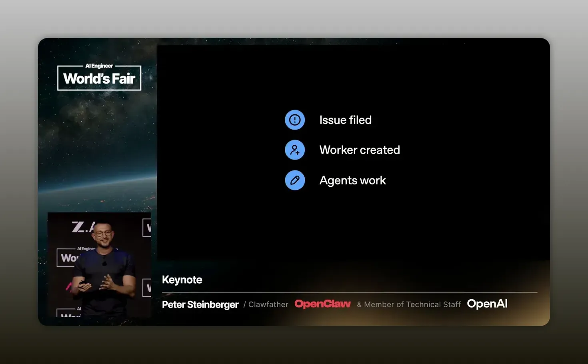This screenshot has height=364, width=588.
Task: Click the Worker created person-plus icon
Action: (x=295, y=150)
